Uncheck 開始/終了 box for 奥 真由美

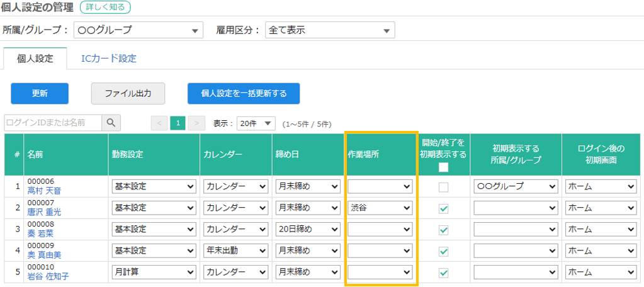[444, 251]
